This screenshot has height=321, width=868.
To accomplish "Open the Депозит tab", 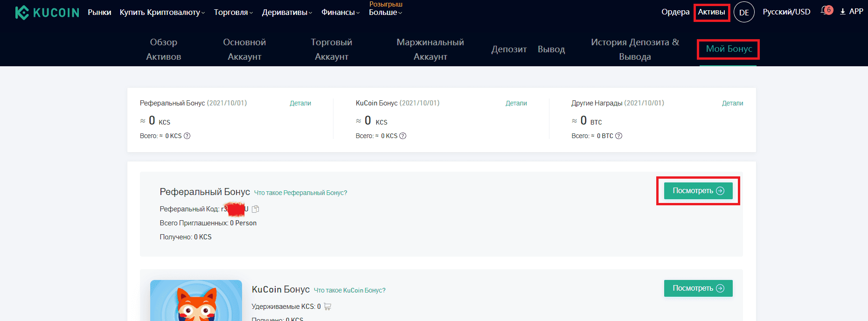I will (509, 49).
